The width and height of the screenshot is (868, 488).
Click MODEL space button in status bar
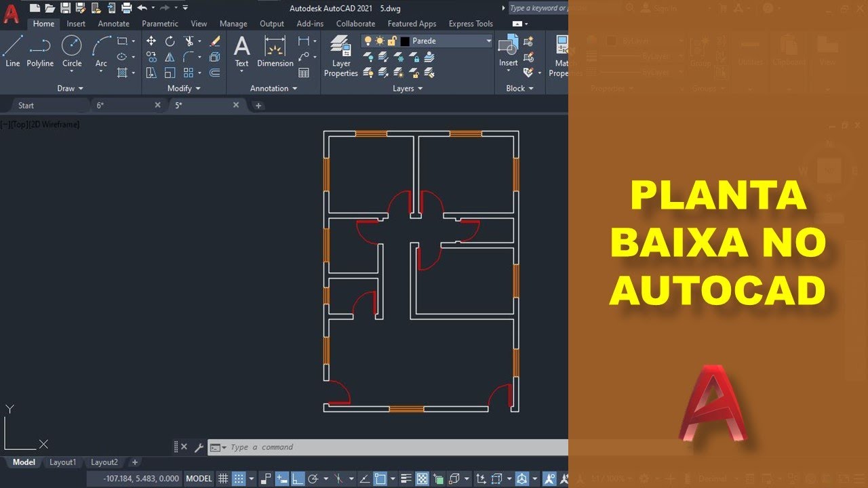[x=199, y=479]
